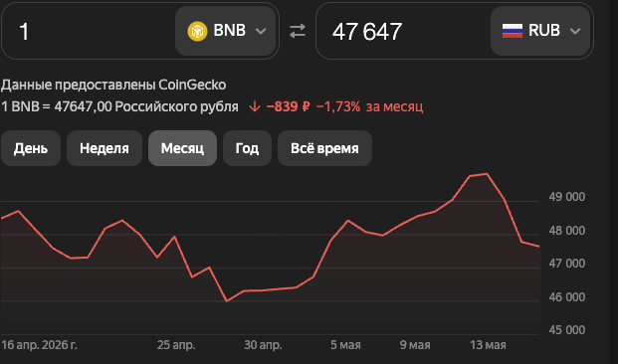Click the −1,73% monthly change value
The width and height of the screenshot is (618, 364).
(x=338, y=106)
